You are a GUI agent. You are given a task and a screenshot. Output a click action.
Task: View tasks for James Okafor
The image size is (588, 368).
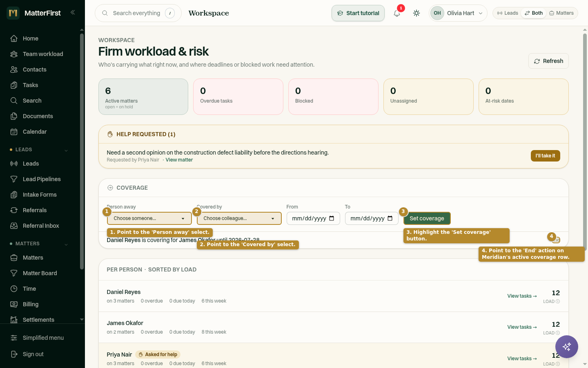coord(522,327)
